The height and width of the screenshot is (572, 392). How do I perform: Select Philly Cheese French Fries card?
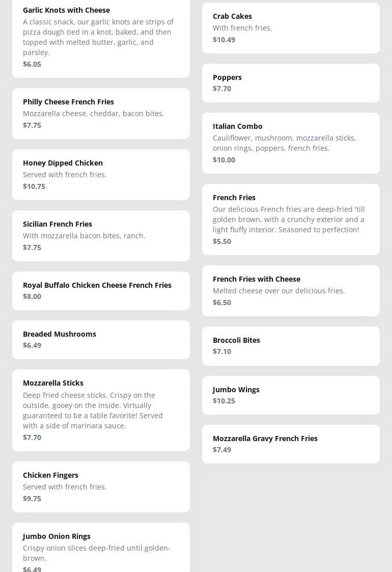click(101, 113)
